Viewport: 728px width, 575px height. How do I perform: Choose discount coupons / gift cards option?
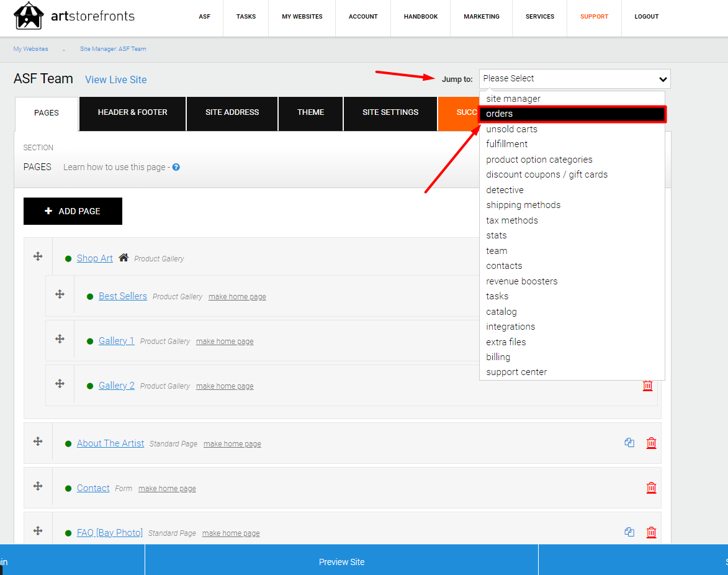click(x=572, y=174)
